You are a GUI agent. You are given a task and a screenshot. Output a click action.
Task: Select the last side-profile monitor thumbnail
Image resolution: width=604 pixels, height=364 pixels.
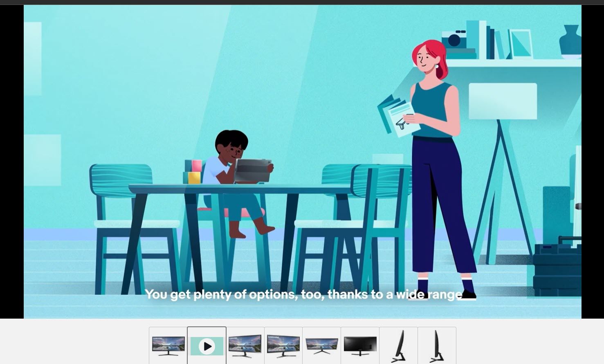[437, 346]
